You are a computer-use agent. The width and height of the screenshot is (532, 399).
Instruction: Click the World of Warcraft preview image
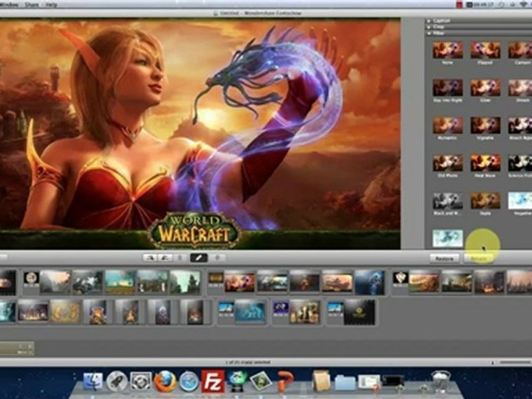pyautogui.click(x=200, y=134)
